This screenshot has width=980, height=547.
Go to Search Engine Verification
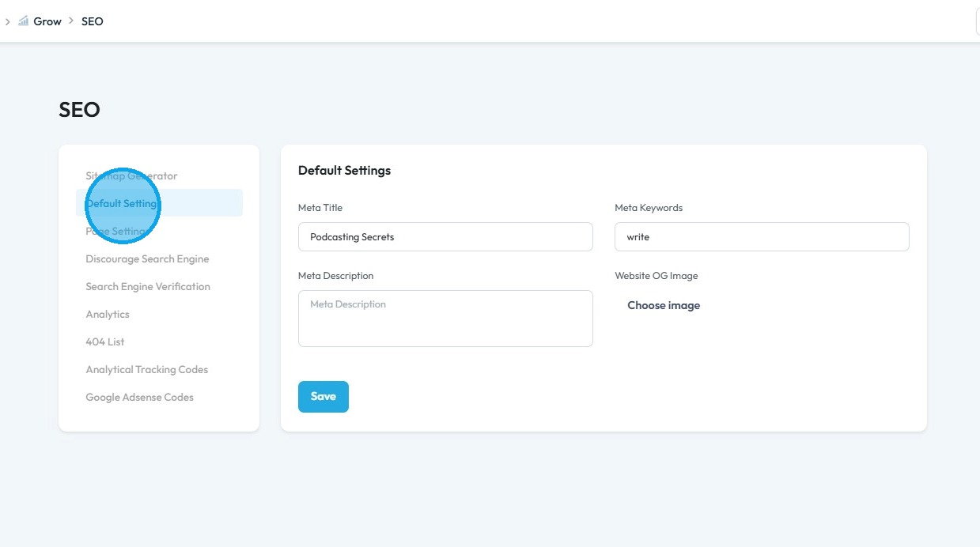click(x=148, y=286)
